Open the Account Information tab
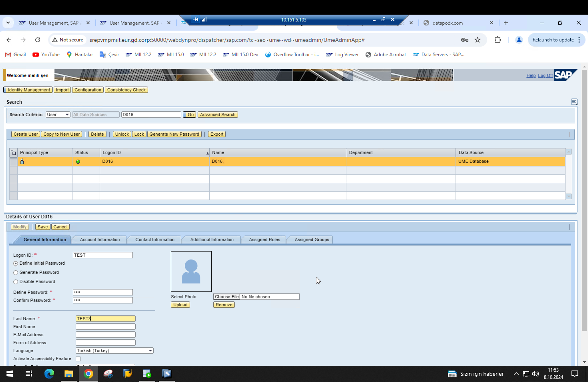The image size is (588, 382). coord(100,240)
